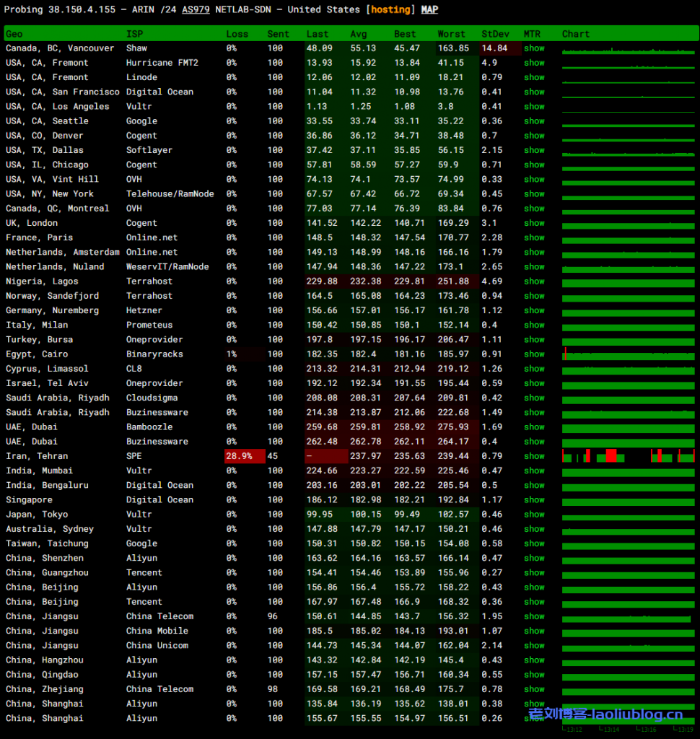
Task: Click show for USA Los Angeles Vultr
Action: [x=534, y=107]
